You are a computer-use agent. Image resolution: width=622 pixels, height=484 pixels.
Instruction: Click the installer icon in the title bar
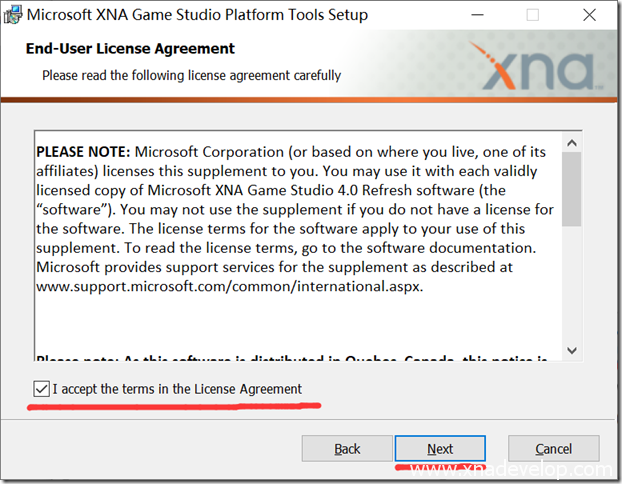pos(12,15)
